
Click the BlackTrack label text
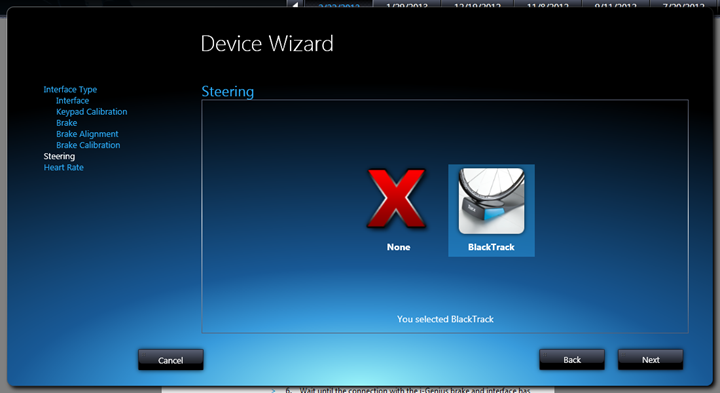click(491, 247)
